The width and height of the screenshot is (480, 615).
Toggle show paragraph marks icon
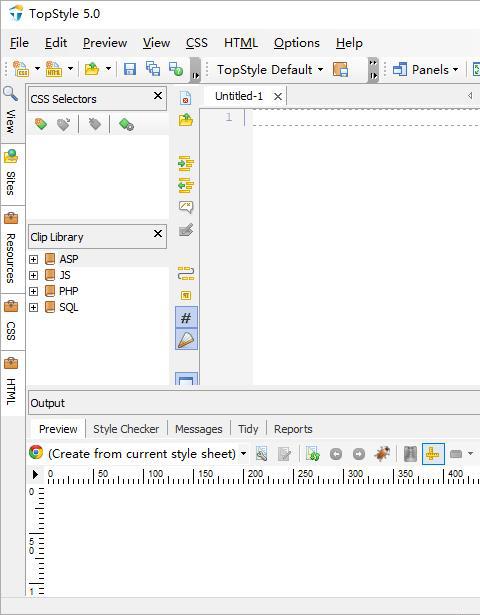(x=185, y=295)
